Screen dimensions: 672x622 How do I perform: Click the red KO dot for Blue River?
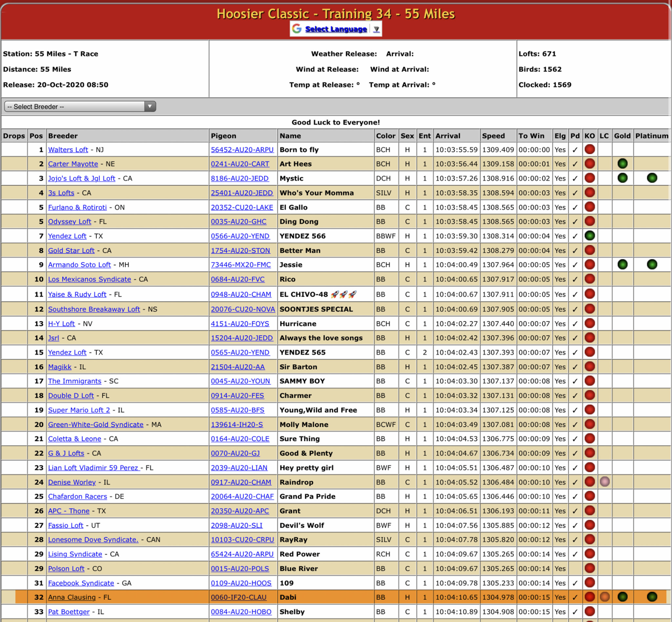[x=589, y=568]
